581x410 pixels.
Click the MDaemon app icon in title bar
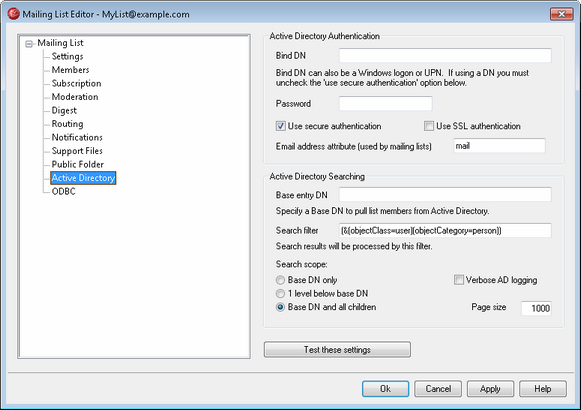click(x=13, y=14)
